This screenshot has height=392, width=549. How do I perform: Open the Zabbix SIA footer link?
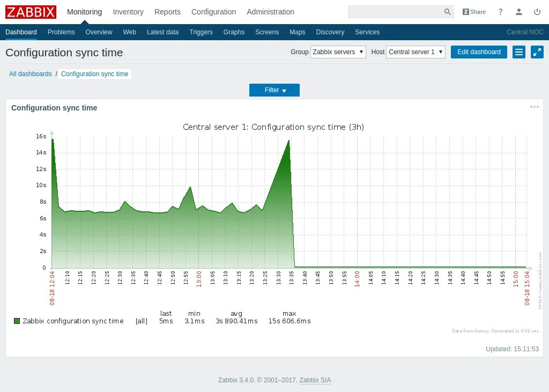[315, 380]
